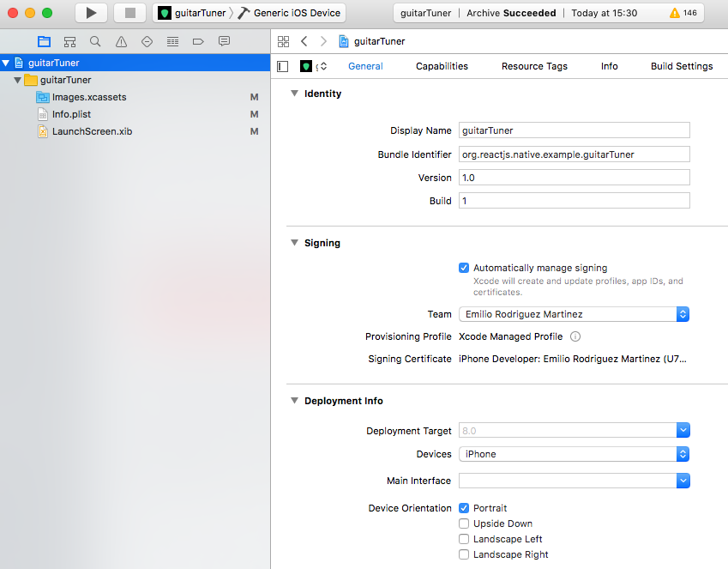Image resolution: width=728 pixels, height=569 pixels.
Task: Click the guitarTuner scheme in toolbar
Action: point(192,13)
